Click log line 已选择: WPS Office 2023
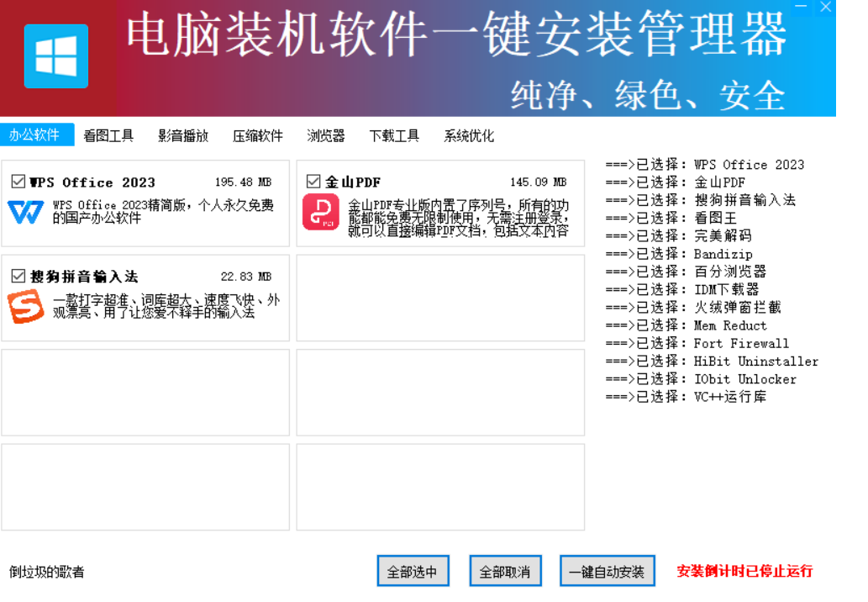The width and height of the screenshot is (868, 602). pos(705,165)
